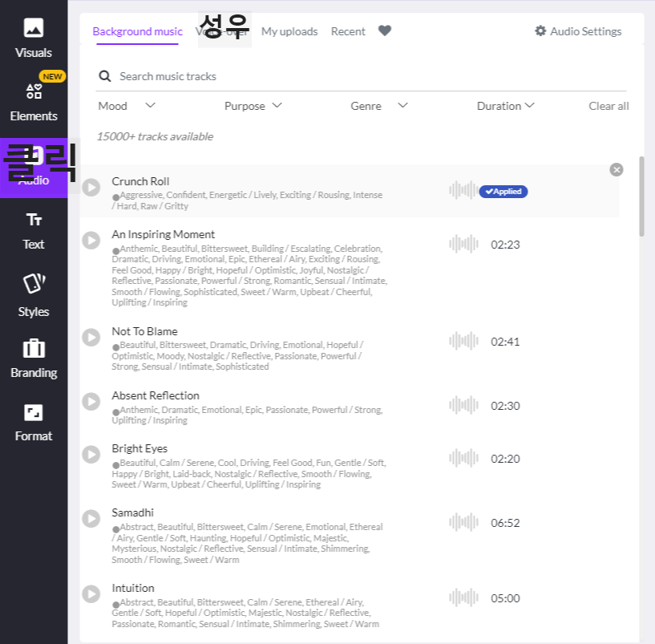Click the search magnifier icon
The width and height of the screenshot is (655, 644).
coord(105,76)
